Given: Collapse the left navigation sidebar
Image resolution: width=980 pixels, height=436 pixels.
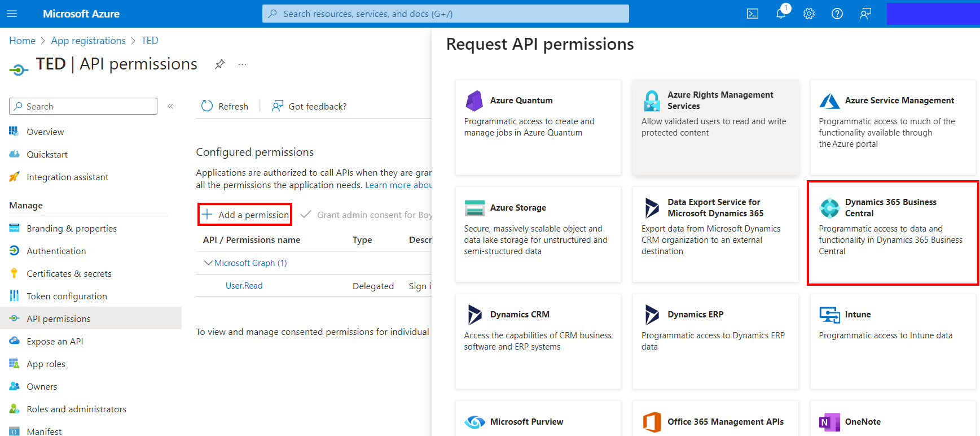Looking at the screenshot, I should (x=170, y=106).
